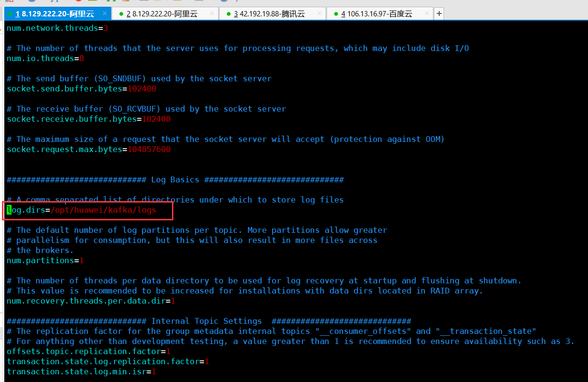Click the comment about receive buffer SO_RCVBUF
Viewport: 588px width, 382px height.
coord(146,109)
